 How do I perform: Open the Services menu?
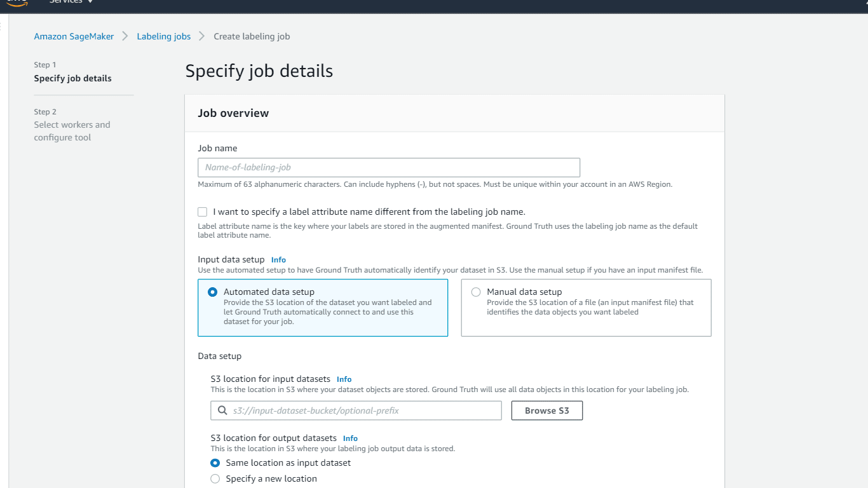coord(65,2)
